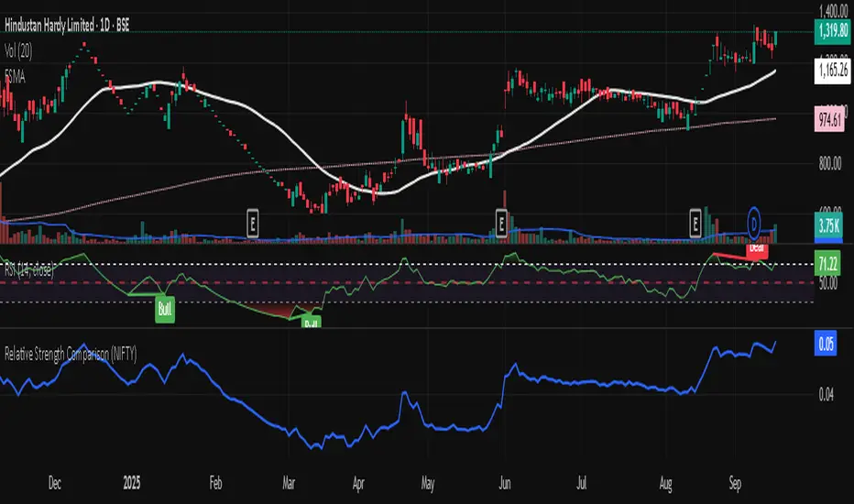854x504 pixels.
Task: Select the Vol (20) indicator legend
Action: (x=18, y=51)
